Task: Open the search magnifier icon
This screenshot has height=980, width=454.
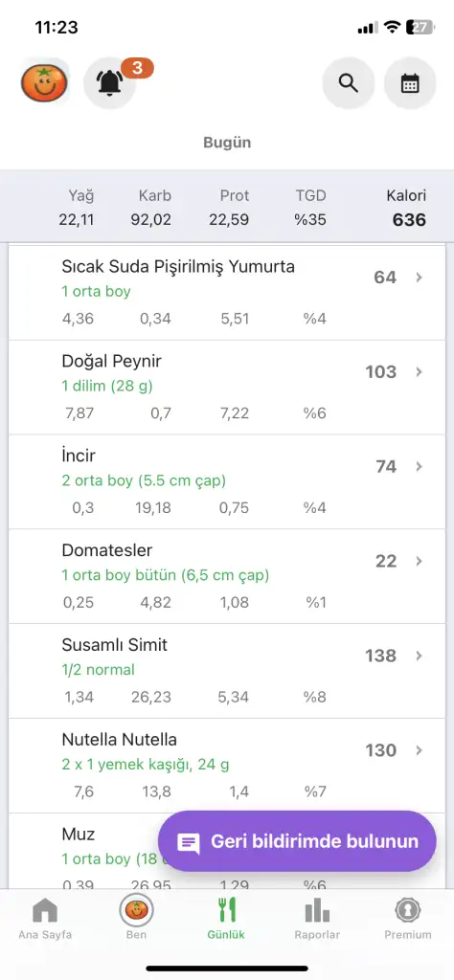Action: pyautogui.click(x=349, y=83)
